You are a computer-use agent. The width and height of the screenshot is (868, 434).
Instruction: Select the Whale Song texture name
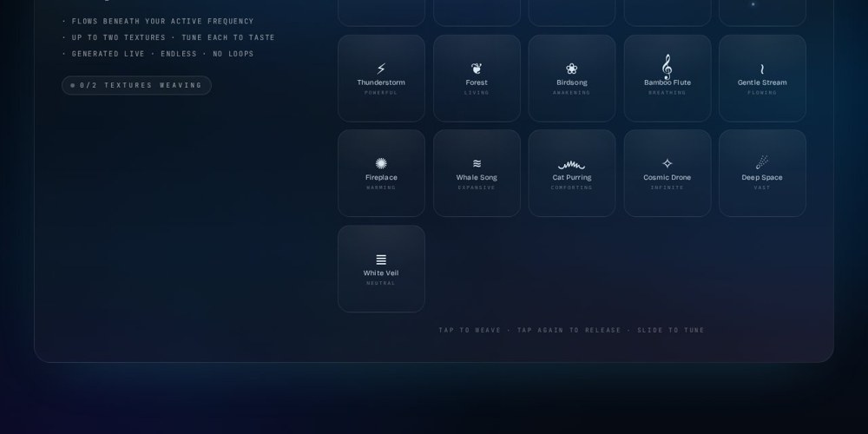point(477,178)
